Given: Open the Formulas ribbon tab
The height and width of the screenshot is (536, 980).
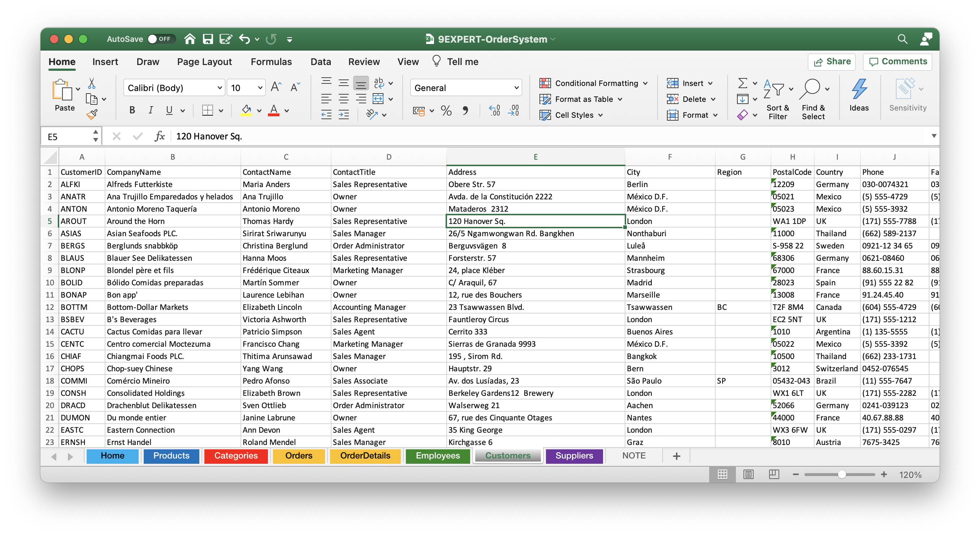Looking at the screenshot, I should coord(271,62).
